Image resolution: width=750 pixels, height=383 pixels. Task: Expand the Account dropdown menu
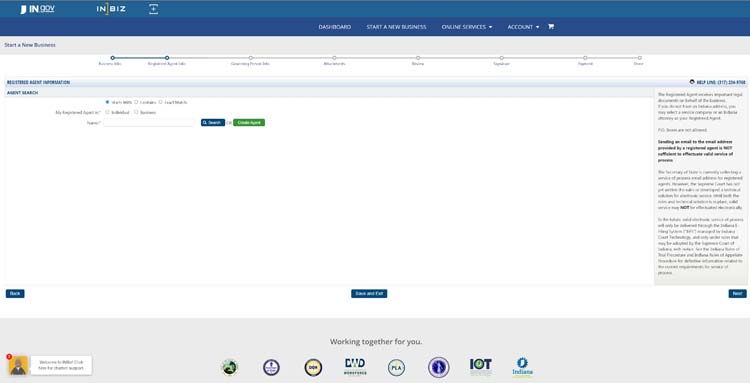pyautogui.click(x=523, y=27)
